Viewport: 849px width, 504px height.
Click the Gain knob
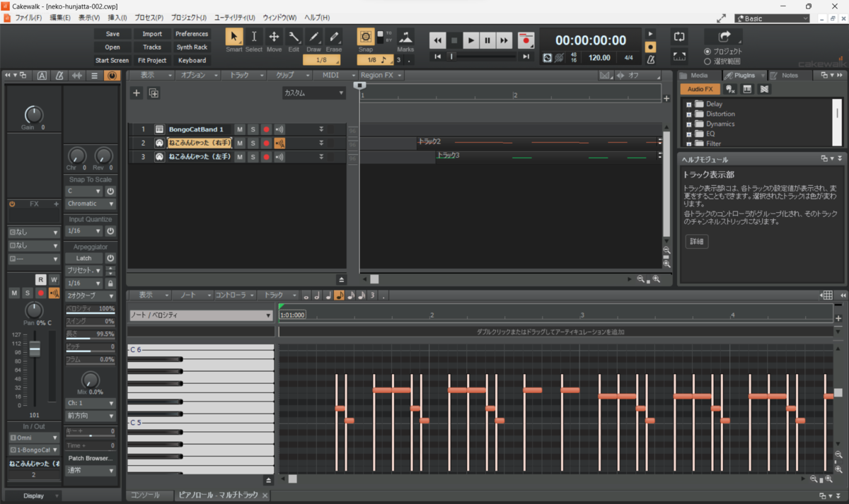coord(33,115)
